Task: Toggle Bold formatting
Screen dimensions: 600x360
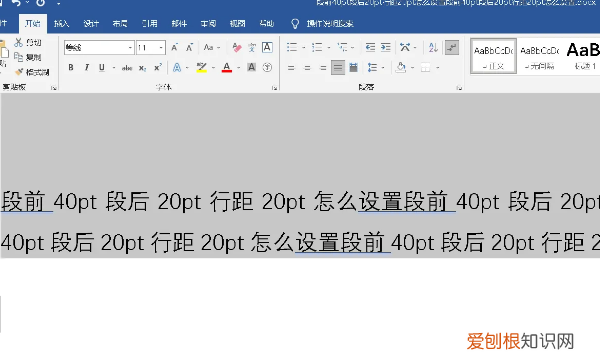Action: [71, 68]
